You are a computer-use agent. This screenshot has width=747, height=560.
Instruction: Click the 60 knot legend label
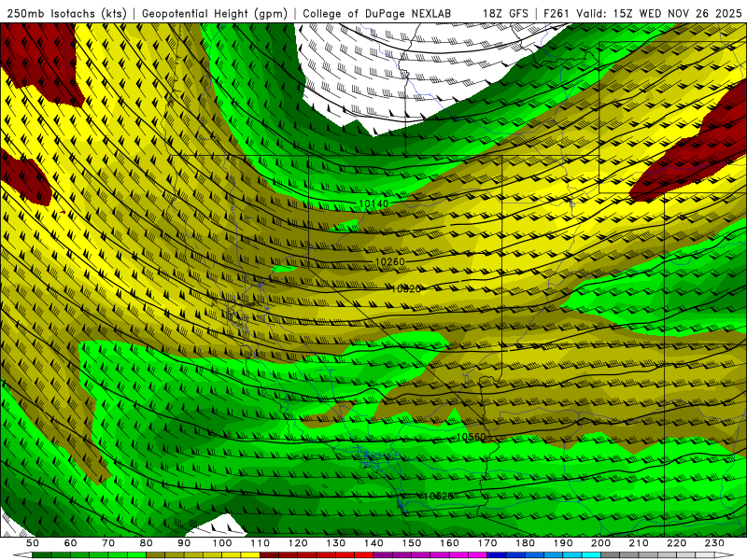[70, 543]
